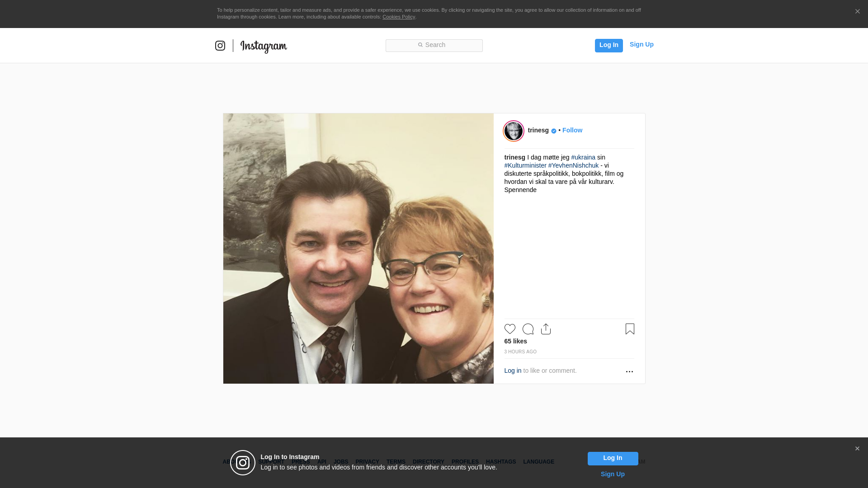Click the Instagram logo in login banner
This screenshot has height=488, width=868.
(243, 463)
